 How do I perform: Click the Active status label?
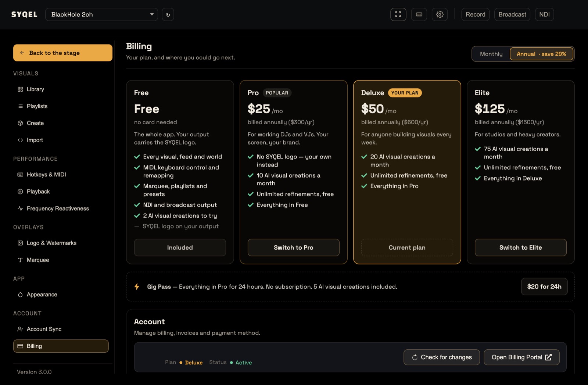244,363
